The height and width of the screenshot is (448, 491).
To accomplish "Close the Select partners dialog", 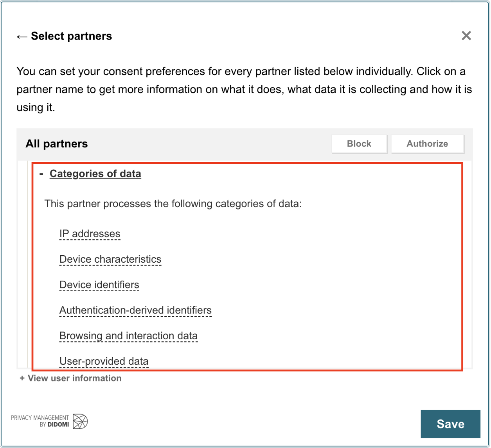I will pyautogui.click(x=466, y=36).
